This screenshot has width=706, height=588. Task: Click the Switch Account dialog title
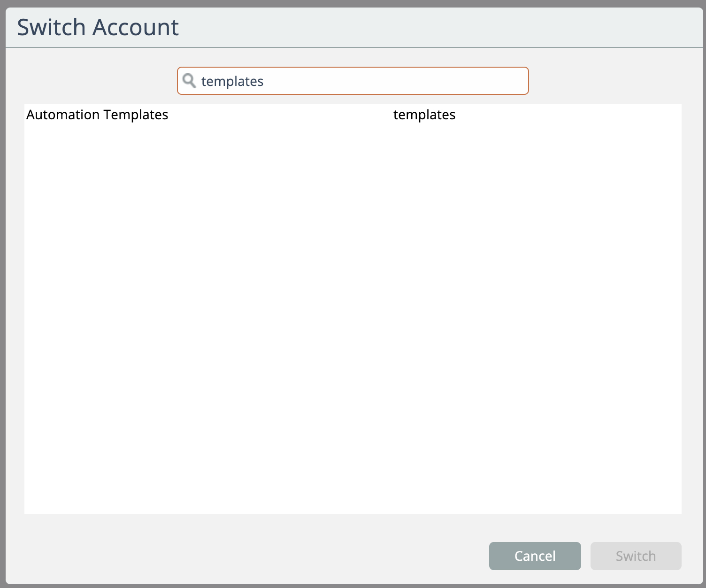pos(98,27)
